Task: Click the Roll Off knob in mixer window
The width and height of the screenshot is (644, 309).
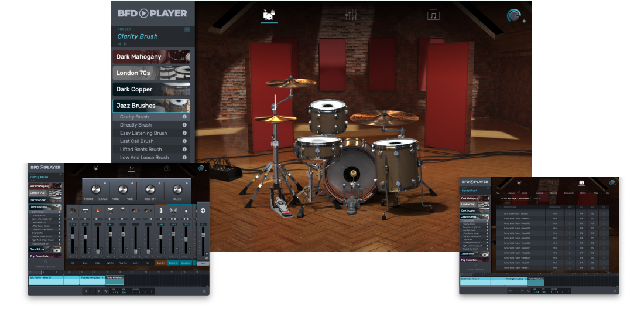Action: (150, 189)
